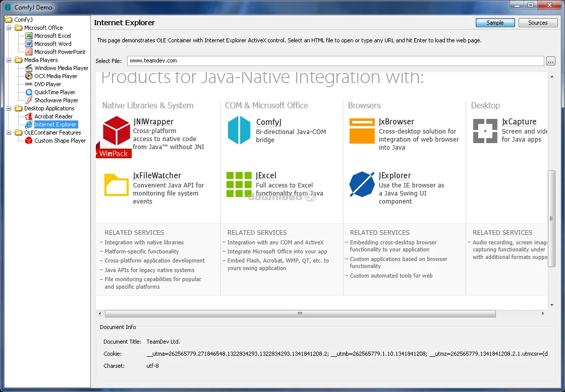Collapse the OLEContainer Features node
This screenshot has height=392, width=565.
click(x=9, y=133)
